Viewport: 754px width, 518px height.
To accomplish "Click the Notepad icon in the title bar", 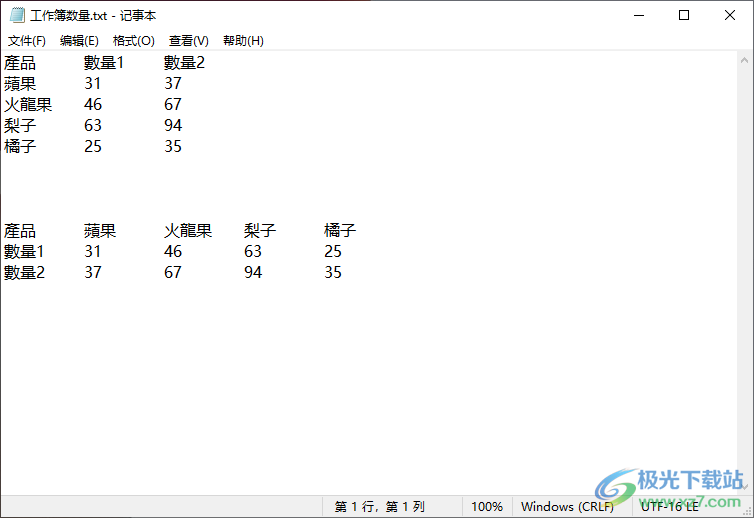I will click(x=17, y=15).
